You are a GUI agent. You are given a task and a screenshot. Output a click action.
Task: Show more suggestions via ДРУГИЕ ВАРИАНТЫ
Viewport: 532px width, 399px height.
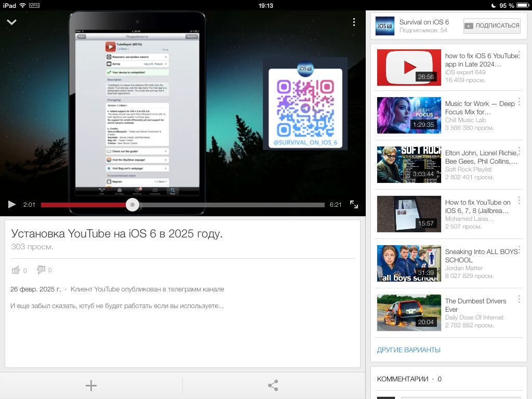(x=408, y=350)
